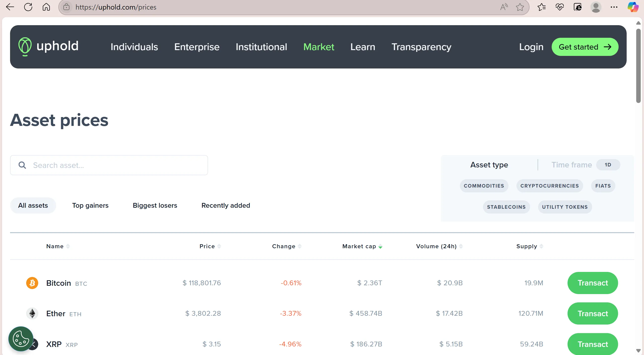Switch to the Biggest losers tab
Screen dimensions: 644x355
point(155,205)
